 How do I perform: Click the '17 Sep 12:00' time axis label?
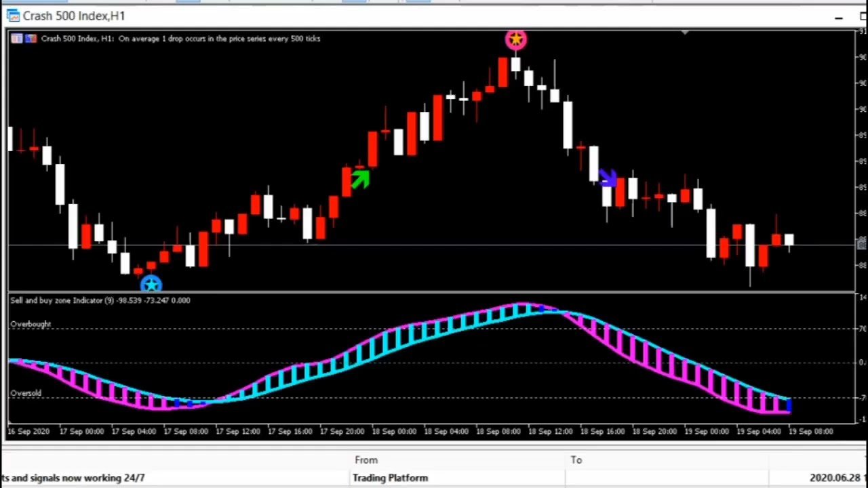point(238,431)
